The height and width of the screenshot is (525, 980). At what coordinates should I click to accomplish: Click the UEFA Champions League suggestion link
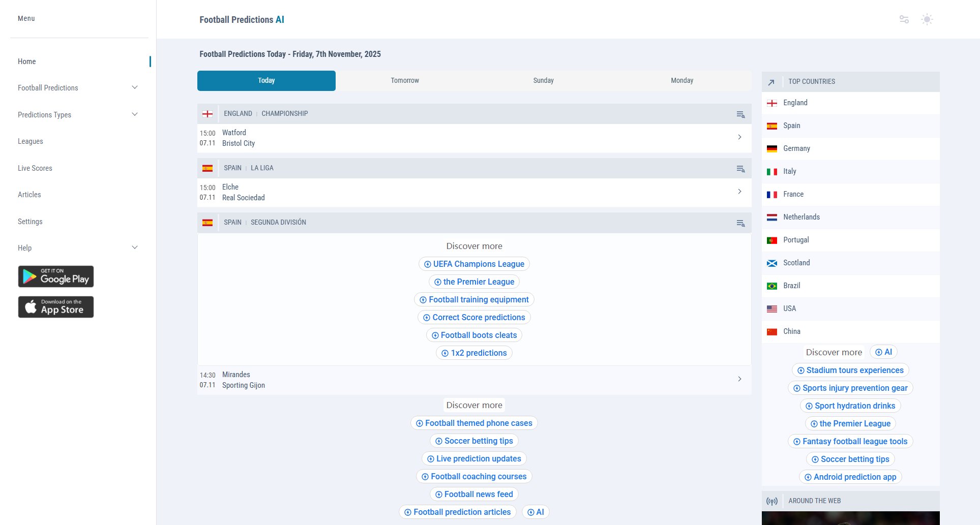pos(474,264)
